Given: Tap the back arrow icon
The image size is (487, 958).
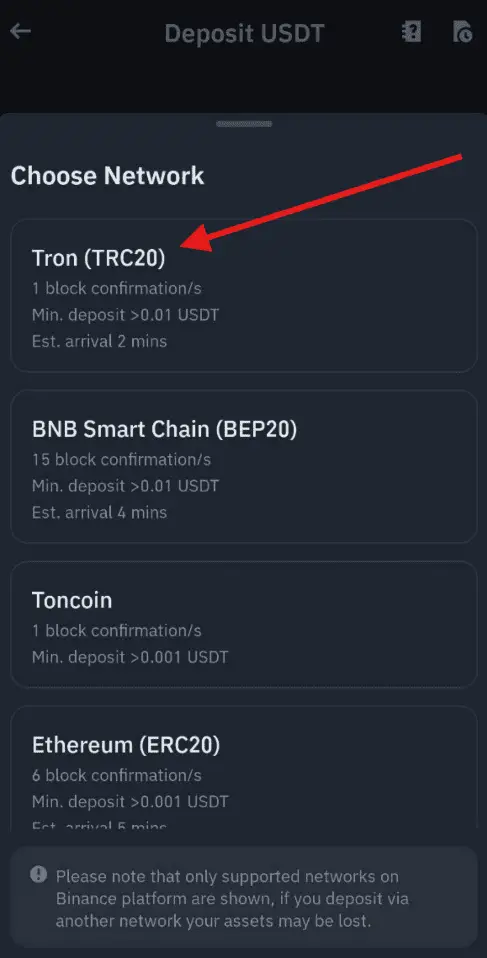Looking at the screenshot, I should (21, 31).
